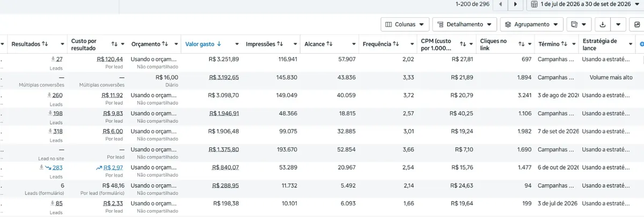Go to the next results page arrow
The image size is (644, 217).
click(516, 4)
